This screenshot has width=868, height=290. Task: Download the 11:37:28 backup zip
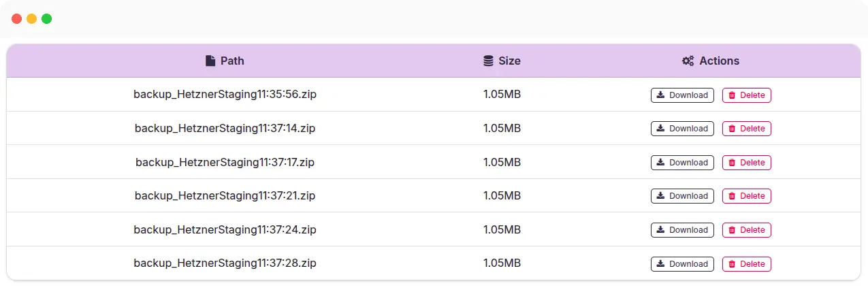(682, 264)
